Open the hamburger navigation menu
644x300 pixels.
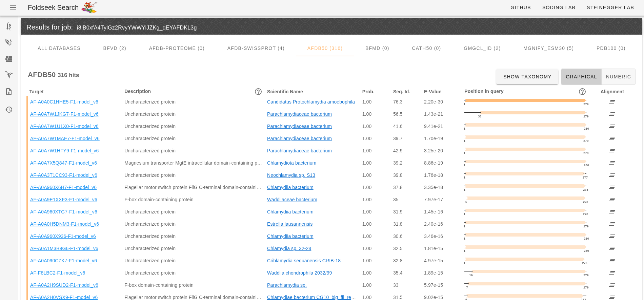tap(13, 7)
